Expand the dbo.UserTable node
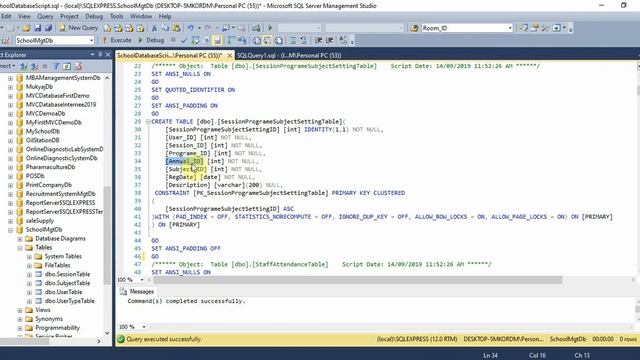 tap(29, 292)
